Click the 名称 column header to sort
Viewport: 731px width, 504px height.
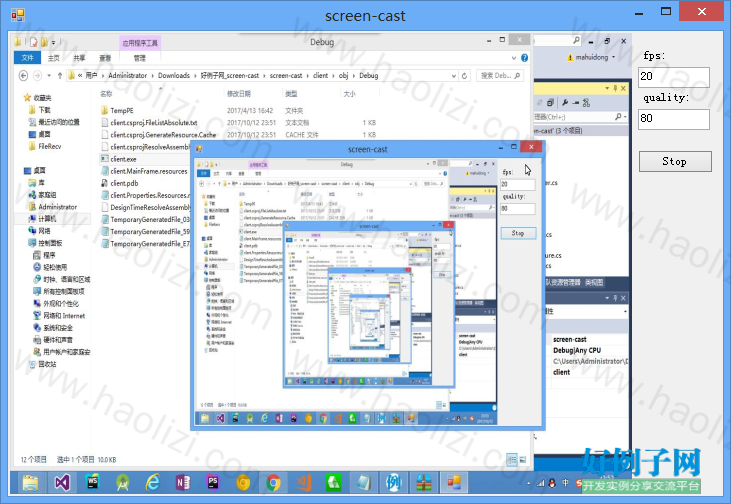[106, 94]
